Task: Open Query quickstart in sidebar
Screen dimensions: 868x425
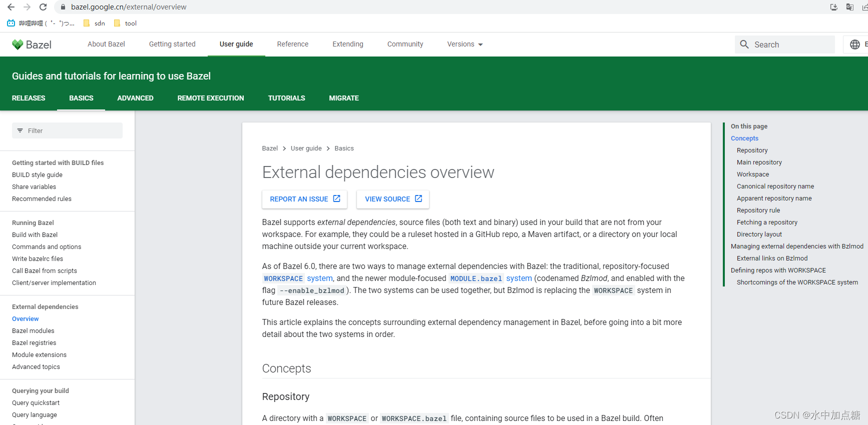Action: [36, 403]
